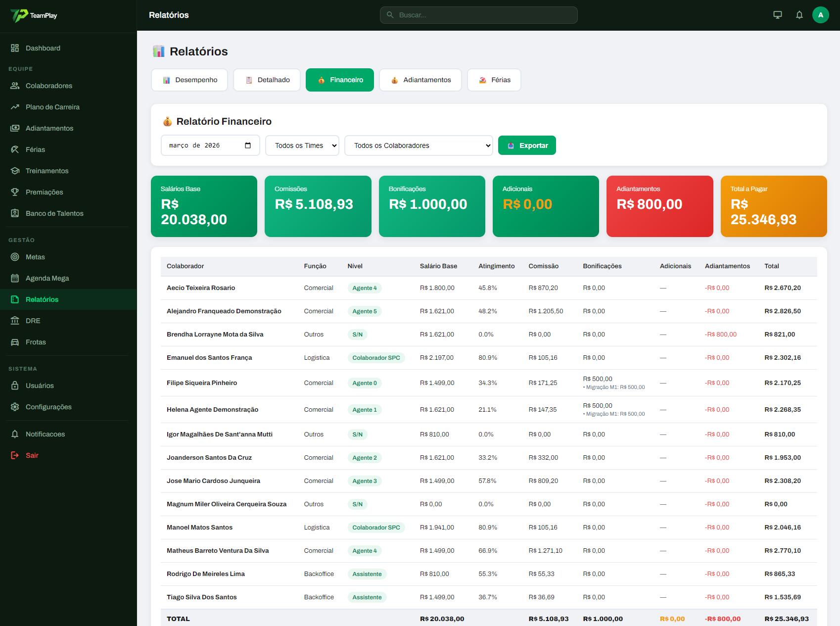Click the março de 2026 month field
The width and height of the screenshot is (840, 626).
pos(210,145)
